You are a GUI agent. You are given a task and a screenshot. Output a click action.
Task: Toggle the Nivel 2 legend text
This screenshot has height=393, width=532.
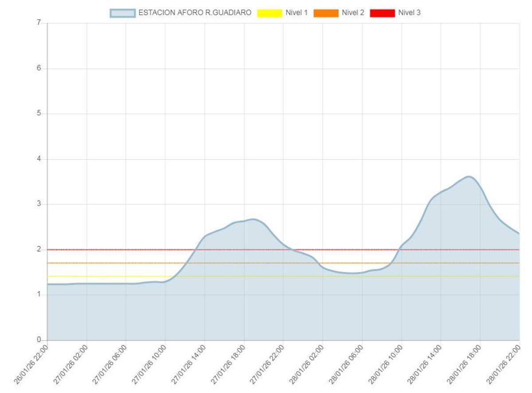(x=352, y=13)
